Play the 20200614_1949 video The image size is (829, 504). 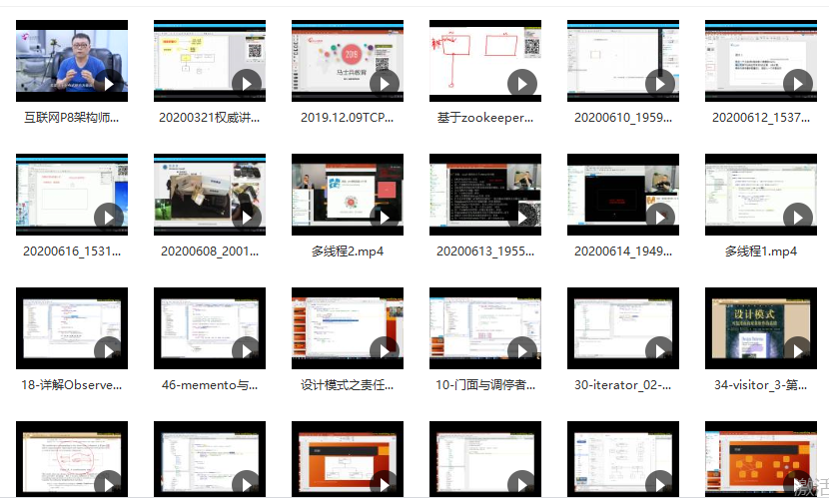coord(660,218)
